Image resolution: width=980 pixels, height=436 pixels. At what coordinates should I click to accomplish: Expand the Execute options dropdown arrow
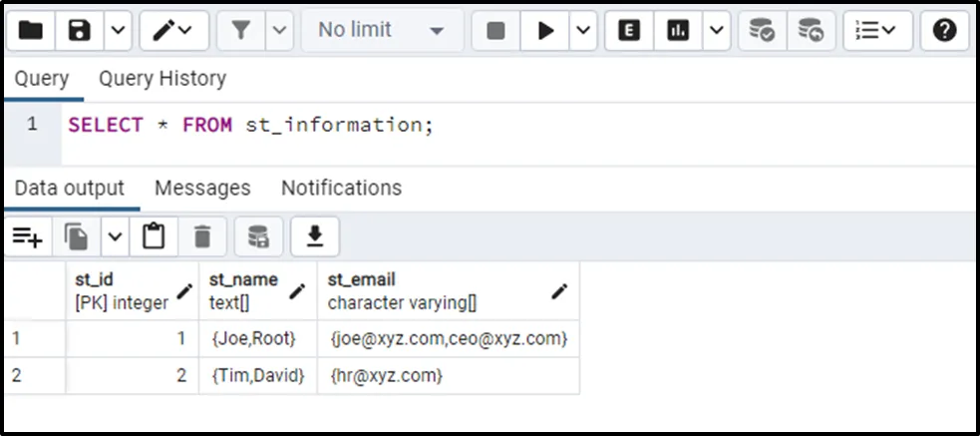[x=582, y=31]
